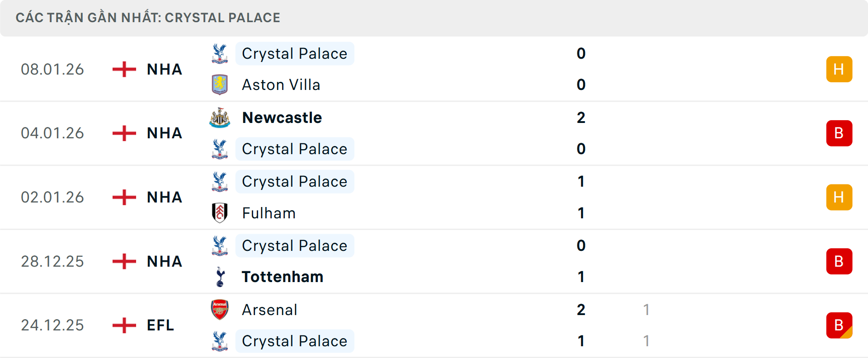The height and width of the screenshot is (358, 868).
Task: Click the Crystal Palace crest next to Aston Villa match
Action: 220,53
